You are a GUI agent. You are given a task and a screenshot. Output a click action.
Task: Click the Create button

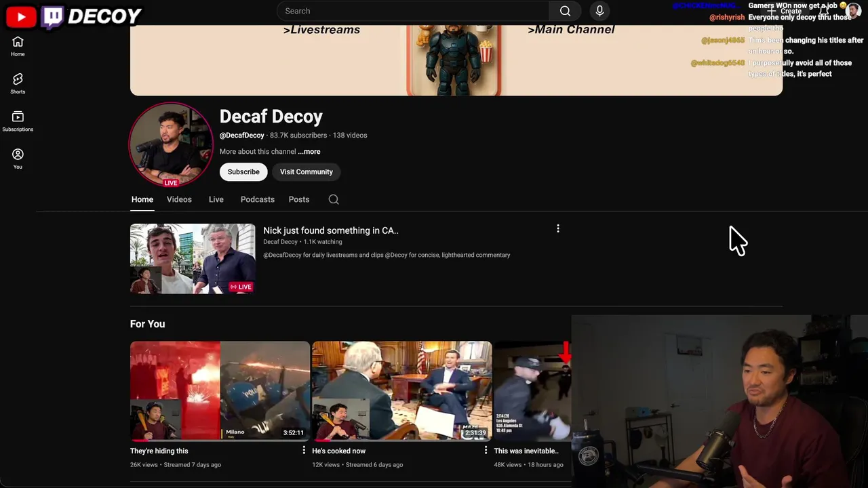coord(785,11)
